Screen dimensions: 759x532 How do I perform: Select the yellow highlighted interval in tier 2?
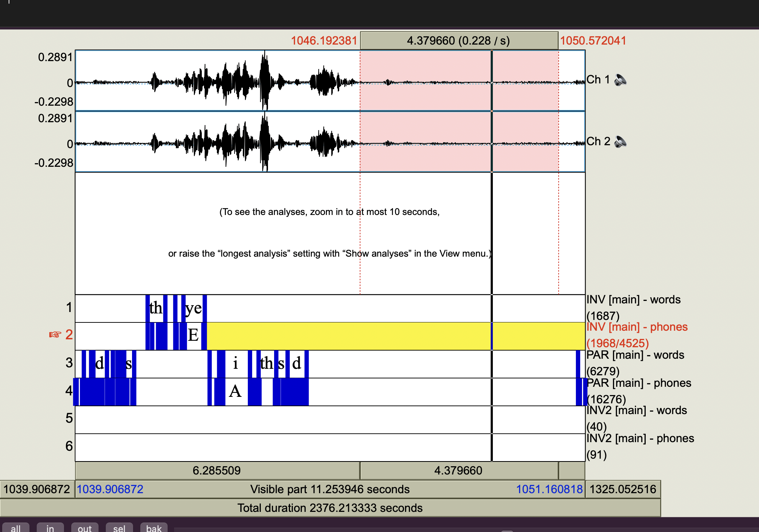[396, 336]
